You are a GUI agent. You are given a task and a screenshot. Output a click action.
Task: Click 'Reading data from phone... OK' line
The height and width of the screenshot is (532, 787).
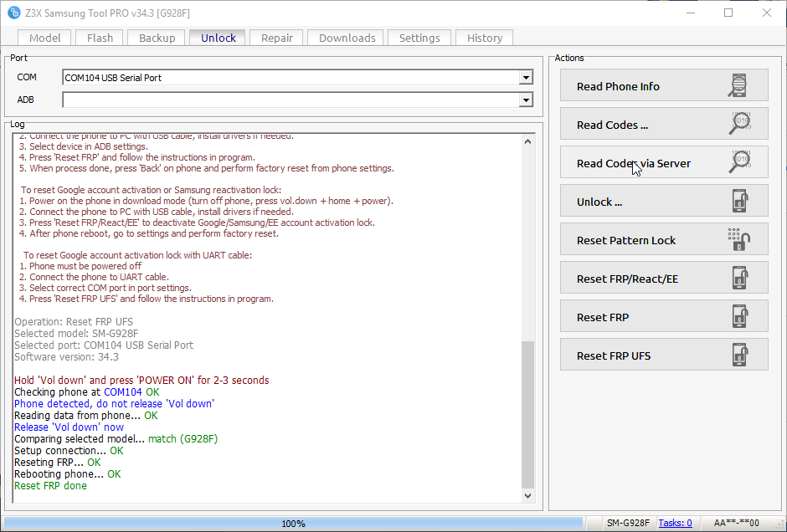[x=85, y=416]
